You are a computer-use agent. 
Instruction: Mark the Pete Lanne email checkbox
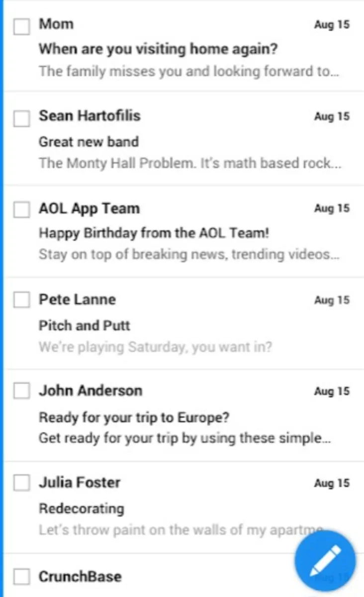(21, 300)
